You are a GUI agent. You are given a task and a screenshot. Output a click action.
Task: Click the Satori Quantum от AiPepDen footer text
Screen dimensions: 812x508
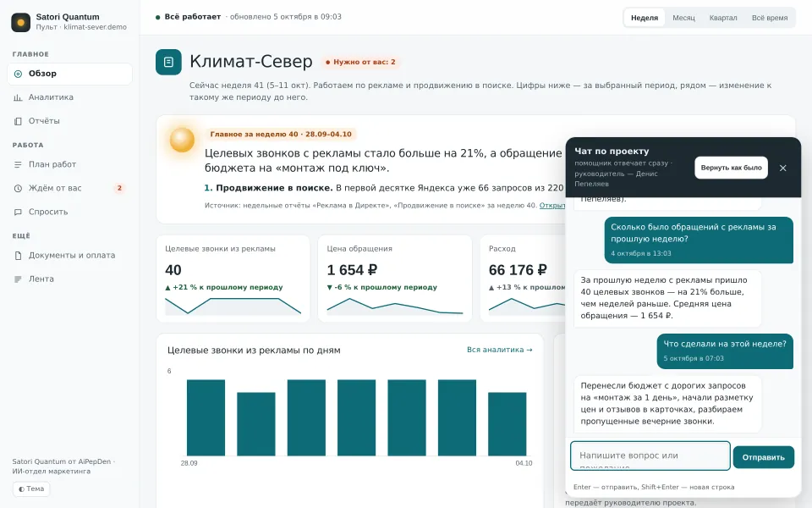click(x=63, y=467)
